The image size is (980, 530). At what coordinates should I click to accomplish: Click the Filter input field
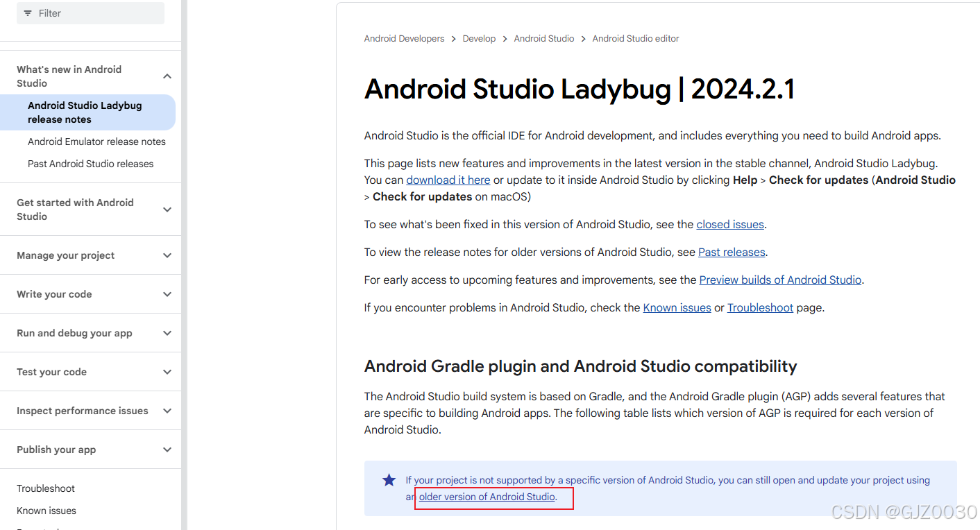[90, 13]
